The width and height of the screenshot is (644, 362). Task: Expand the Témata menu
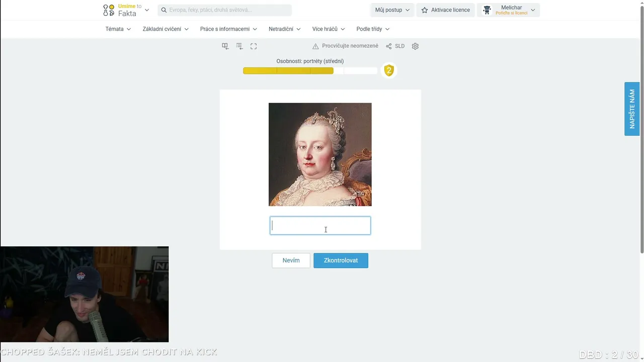[x=118, y=29]
